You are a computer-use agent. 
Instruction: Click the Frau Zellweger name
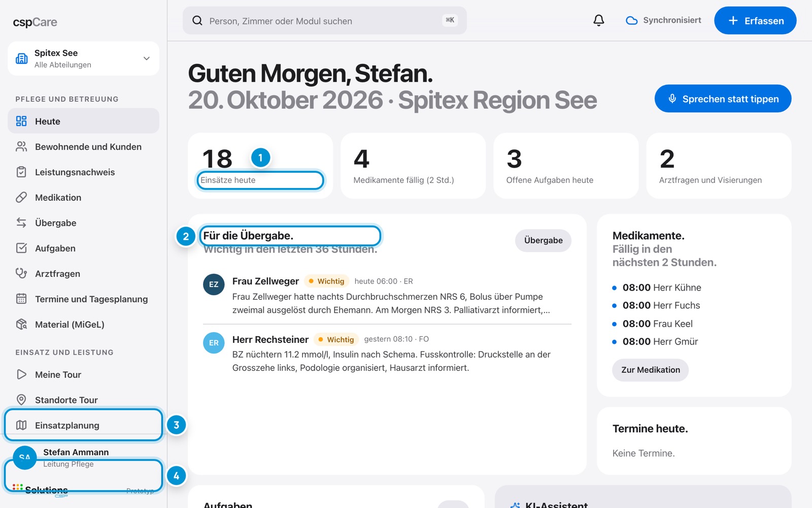coord(265,281)
